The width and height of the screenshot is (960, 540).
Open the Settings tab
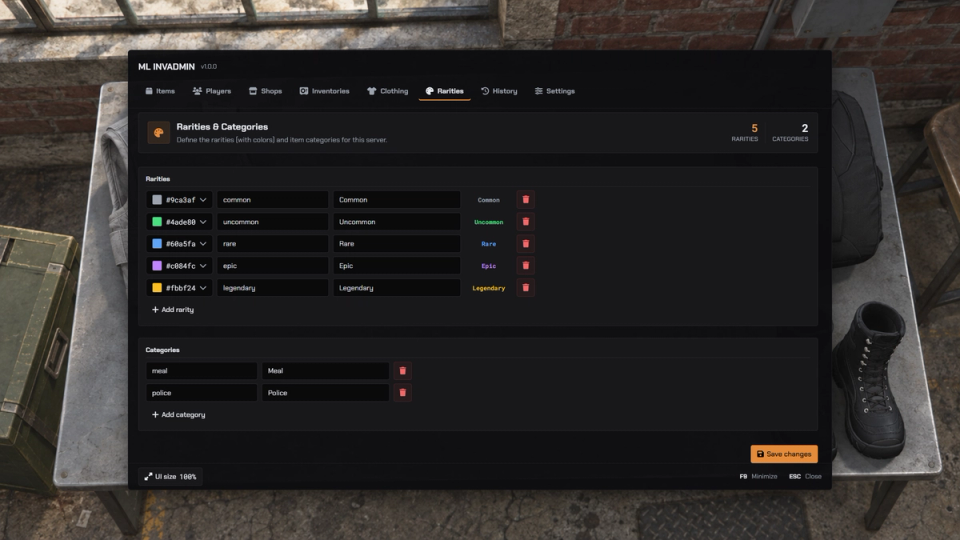(555, 91)
